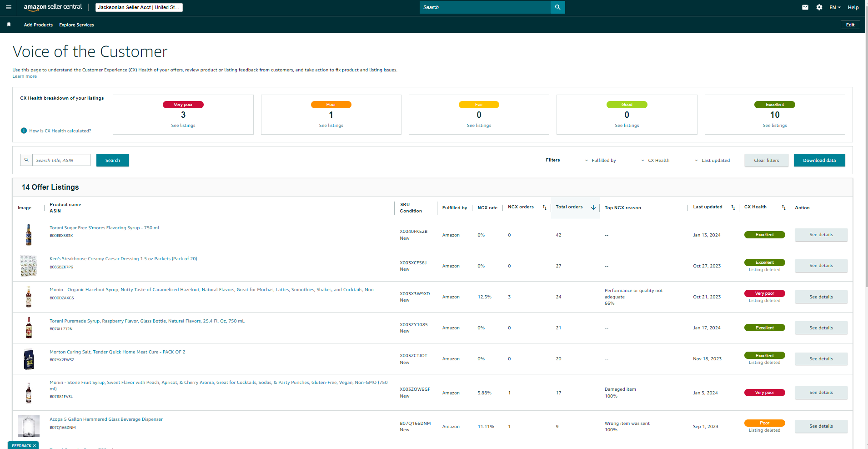Sort by Last updated arrows icon

(733, 207)
